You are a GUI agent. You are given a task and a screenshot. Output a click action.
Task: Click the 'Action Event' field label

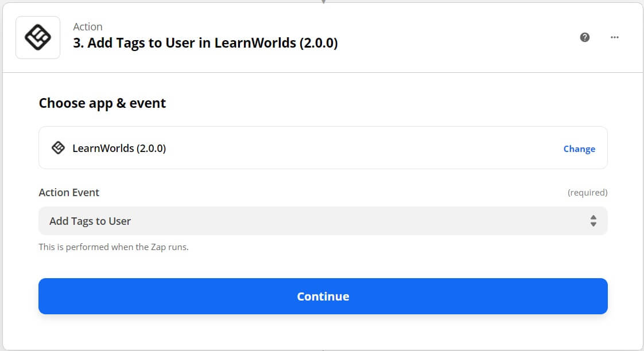[69, 193]
